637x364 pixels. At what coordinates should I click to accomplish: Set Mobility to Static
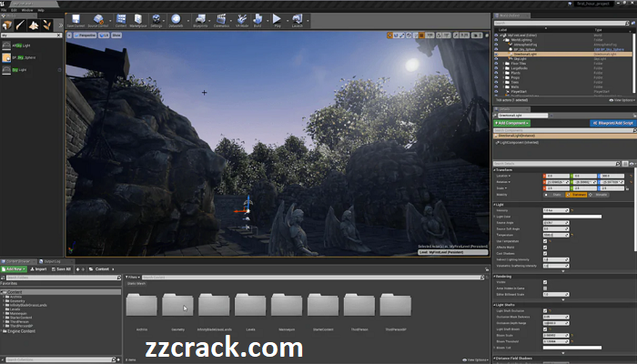[553, 195]
